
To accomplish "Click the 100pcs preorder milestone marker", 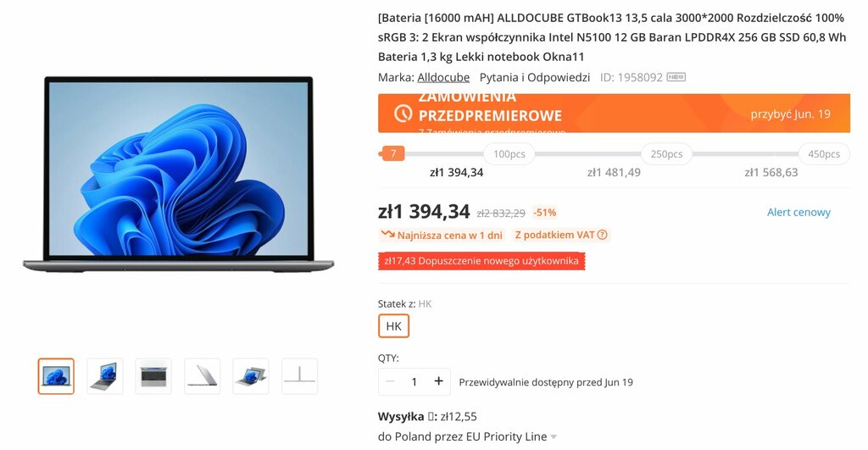I will (509, 154).
